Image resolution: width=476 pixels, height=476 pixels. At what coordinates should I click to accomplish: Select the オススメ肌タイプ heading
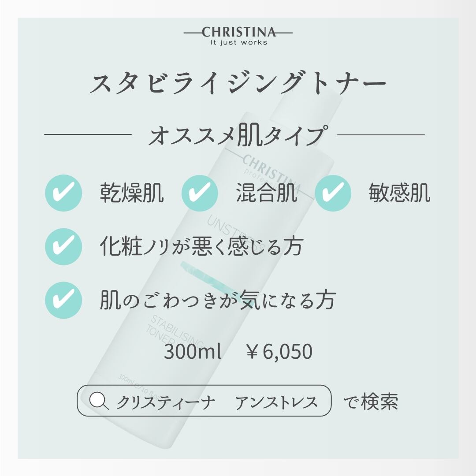[x=238, y=135]
